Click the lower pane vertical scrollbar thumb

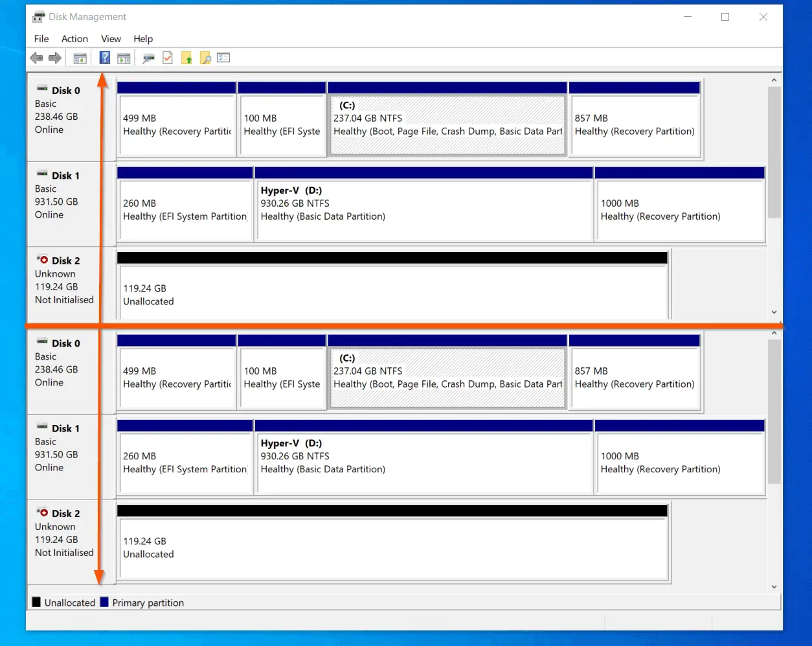774,411
